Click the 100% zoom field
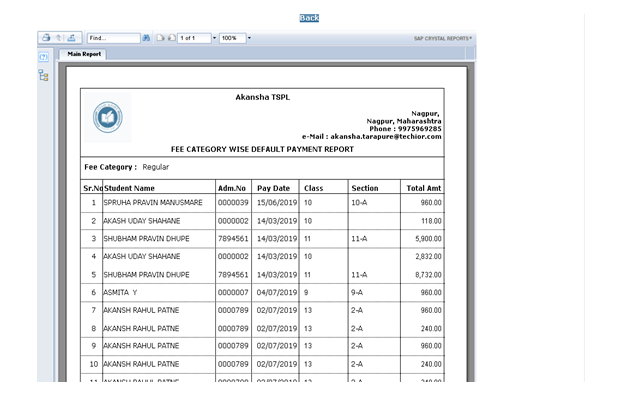The width and height of the screenshot is (622, 396). tap(232, 38)
